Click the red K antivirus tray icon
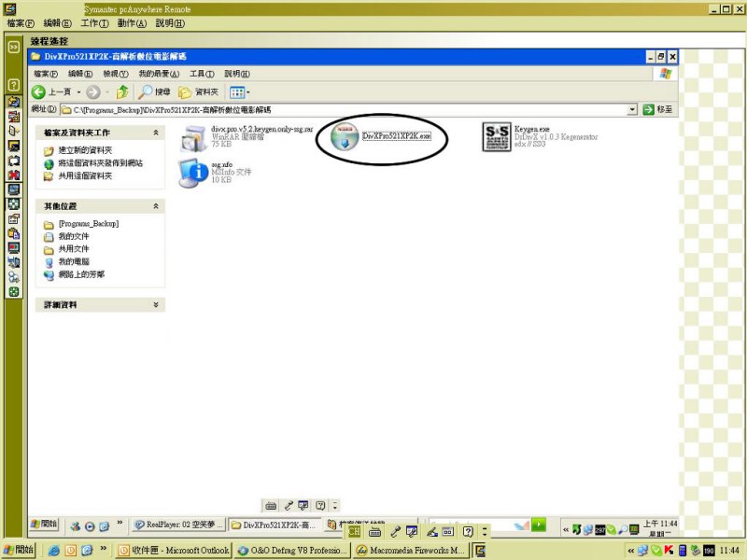This screenshot has width=747, height=560. coord(669,551)
